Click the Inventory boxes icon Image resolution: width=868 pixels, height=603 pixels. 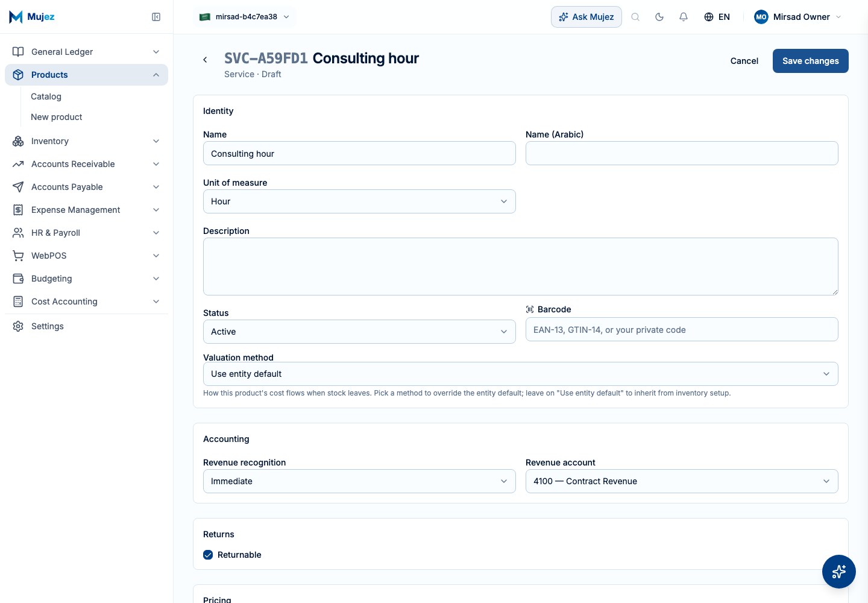(18, 141)
